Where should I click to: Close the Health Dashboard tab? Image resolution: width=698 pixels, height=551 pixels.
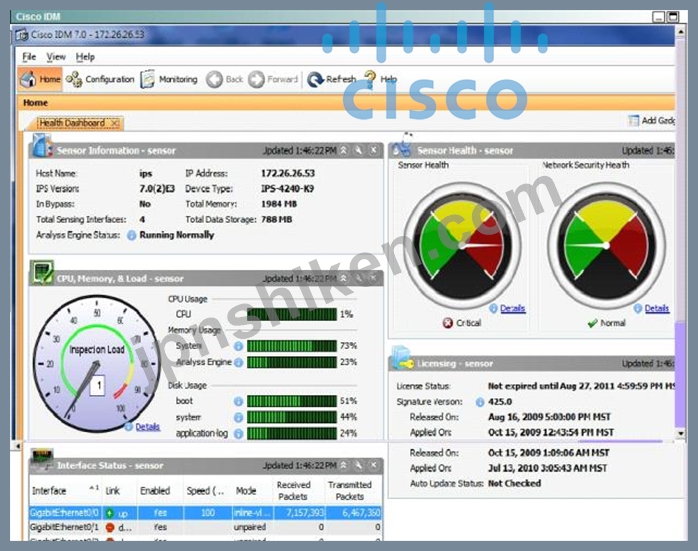coord(115,122)
